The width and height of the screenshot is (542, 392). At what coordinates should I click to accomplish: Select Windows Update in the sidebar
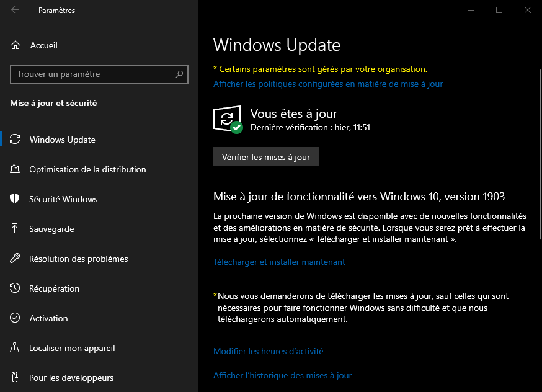pos(62,140)
